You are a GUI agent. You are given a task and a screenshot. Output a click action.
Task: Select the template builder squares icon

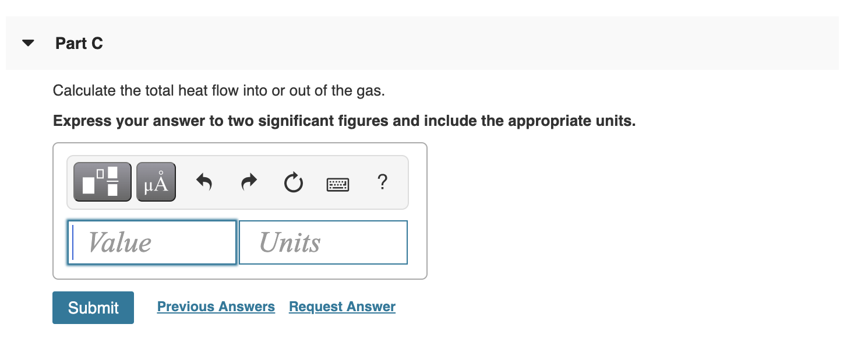point(102,181)
